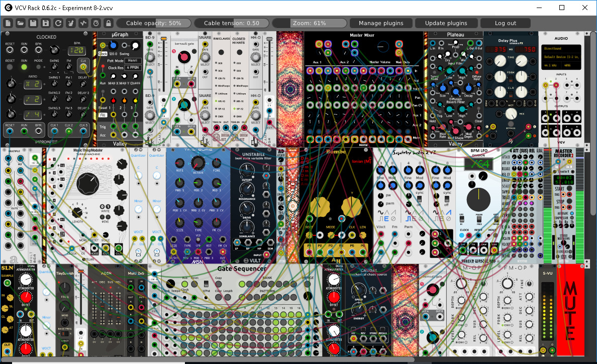This screenshot has width=597, height=364.
Task: Flip the PHASE switch on BPM LFO
Action: coord(479,220)
